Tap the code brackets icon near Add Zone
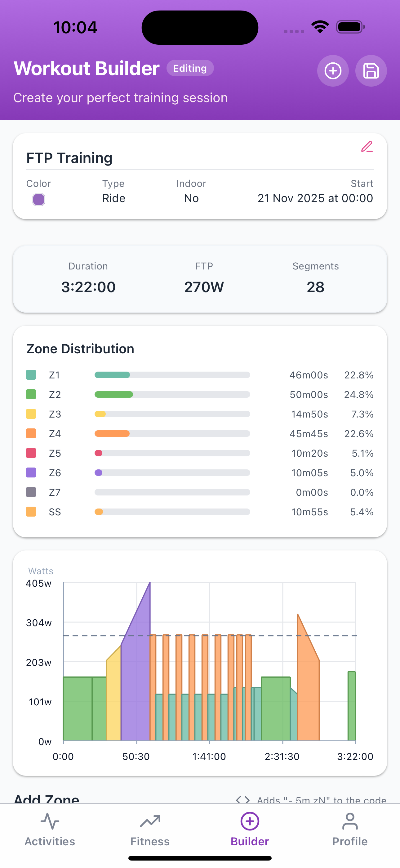The width and height of the screenshot is (400, 868). [x=243, y=800]
